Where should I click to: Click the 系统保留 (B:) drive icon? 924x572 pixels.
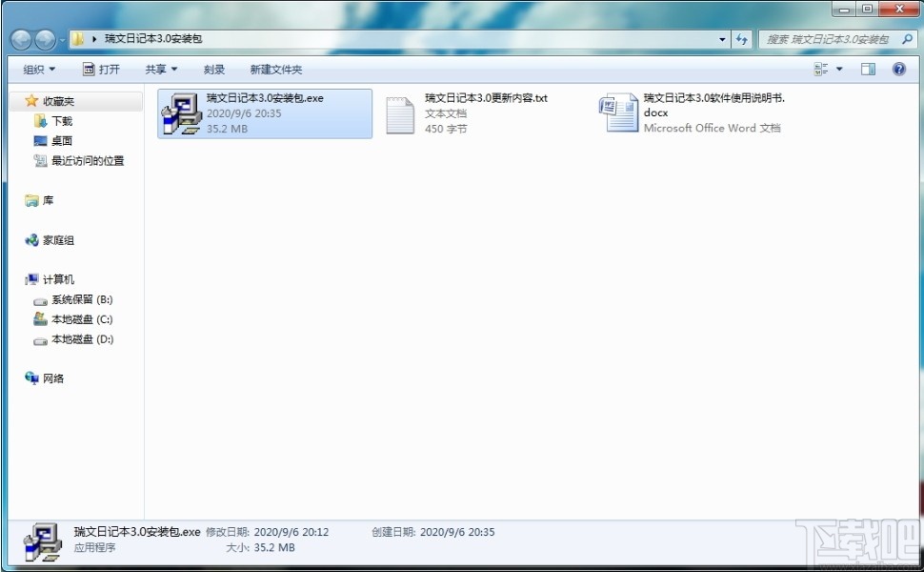(x=41, y=301)
